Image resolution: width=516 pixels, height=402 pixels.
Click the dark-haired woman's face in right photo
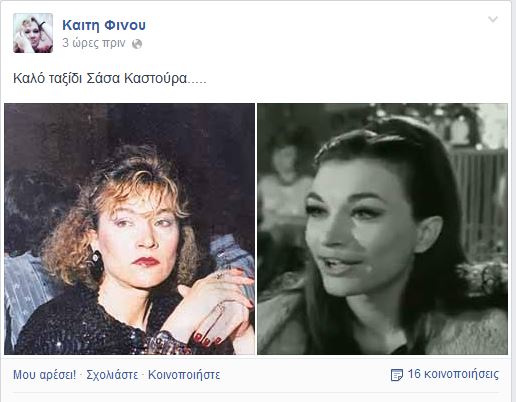tap(355, 230)
